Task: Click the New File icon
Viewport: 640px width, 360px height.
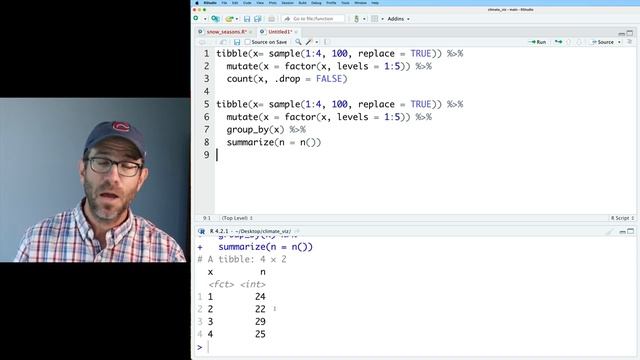Action: (196, 19)
